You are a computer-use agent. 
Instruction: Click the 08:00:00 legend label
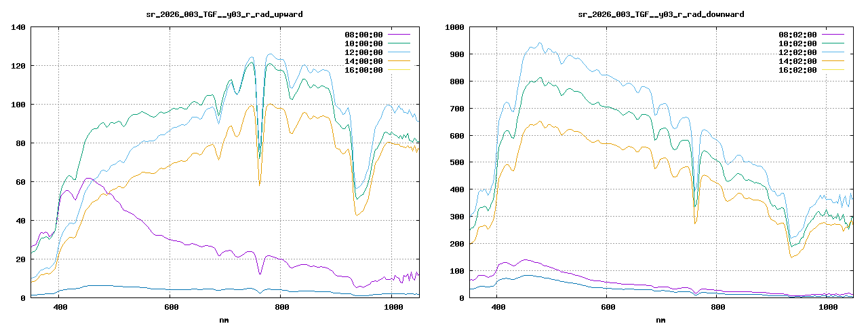pos(363,34)
